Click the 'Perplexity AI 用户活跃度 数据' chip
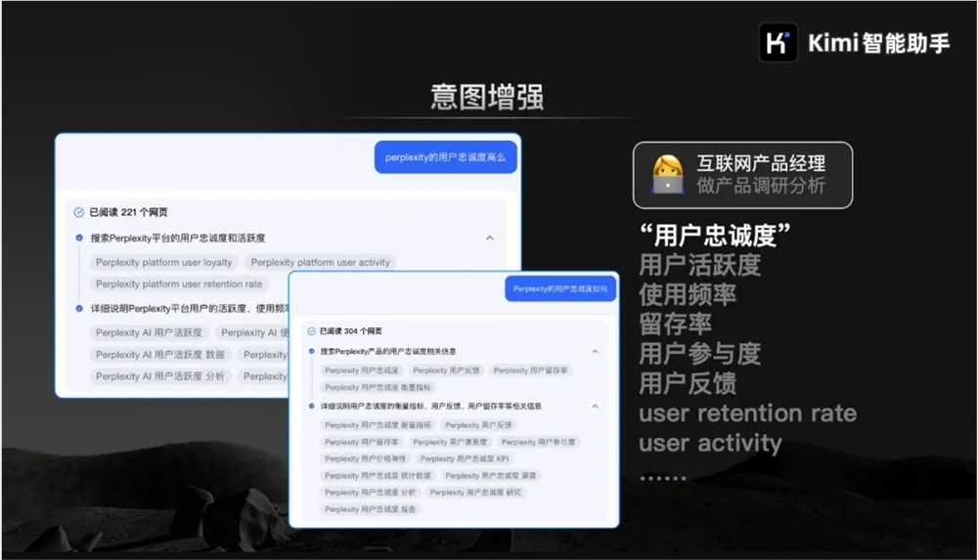This screenshot has width=978, height=560. click(x=160, y=355)
